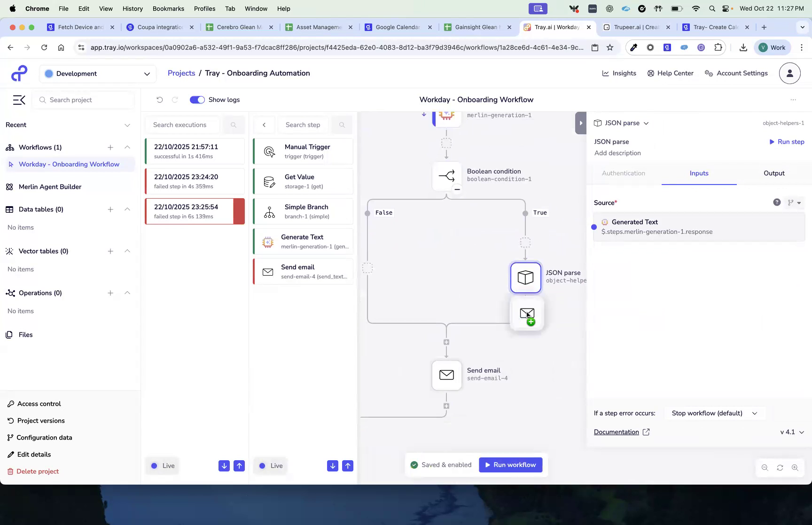The height and width of the screenshot is (525, 812).
Task: Switch to the Output tab
Action: (773, 173)
